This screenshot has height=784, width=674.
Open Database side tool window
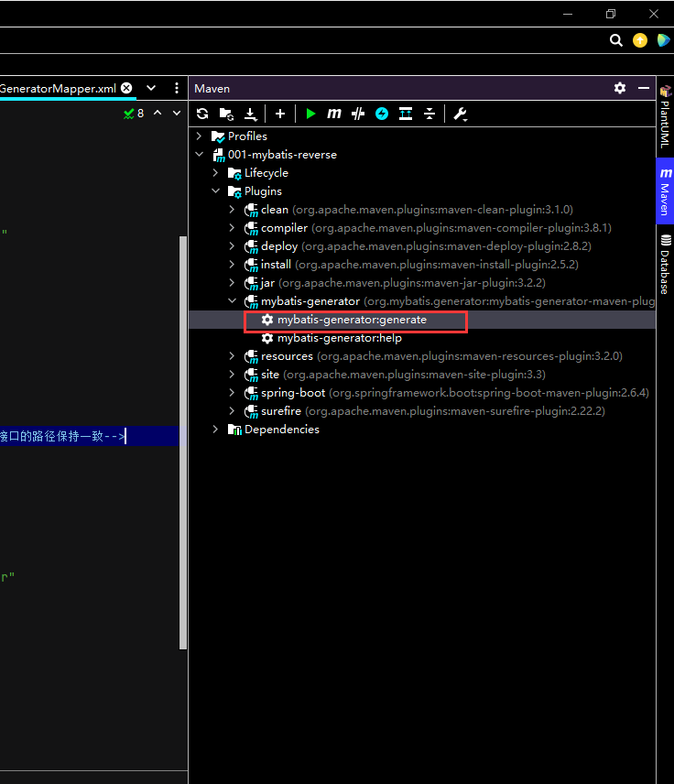665,264
